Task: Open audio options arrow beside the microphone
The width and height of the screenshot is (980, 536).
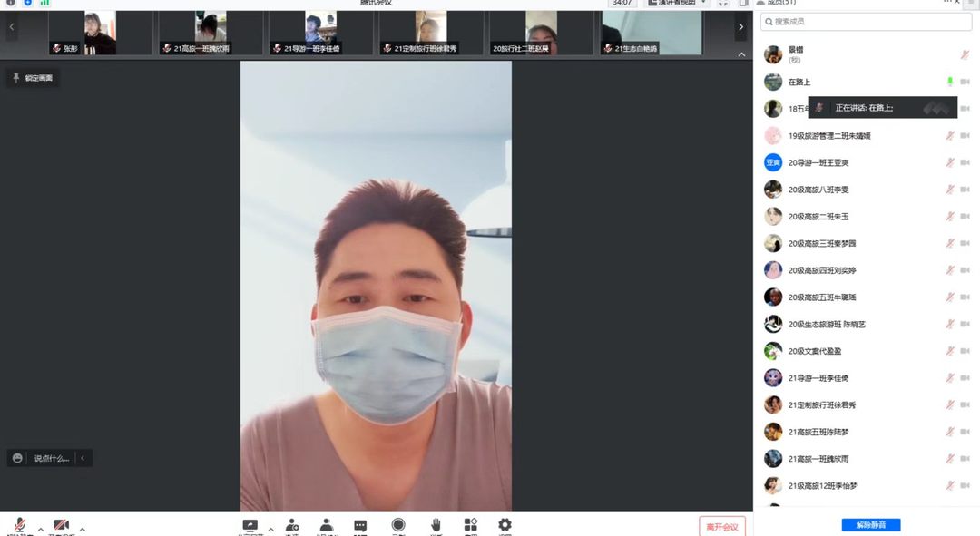Action: [x=41, y=529]
